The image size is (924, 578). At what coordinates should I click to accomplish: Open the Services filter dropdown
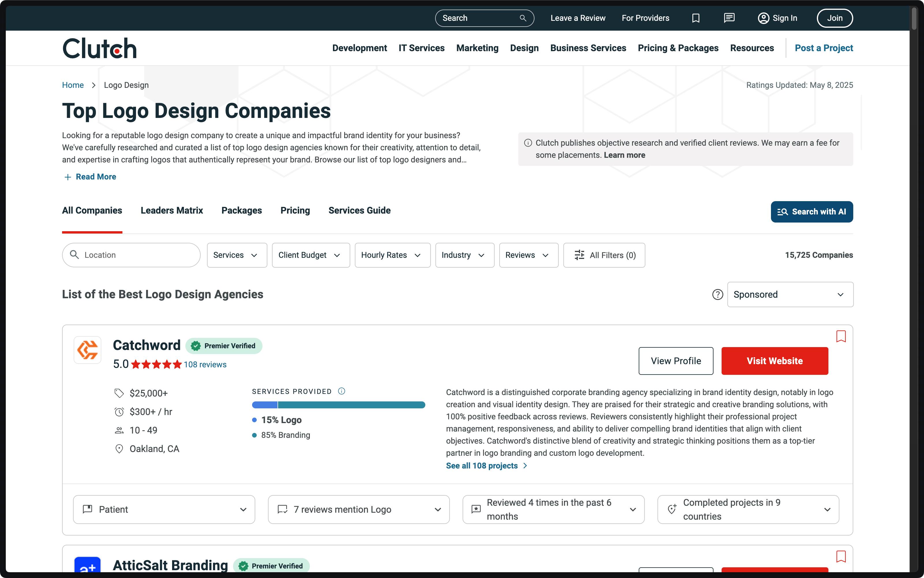tap(237, 255)
